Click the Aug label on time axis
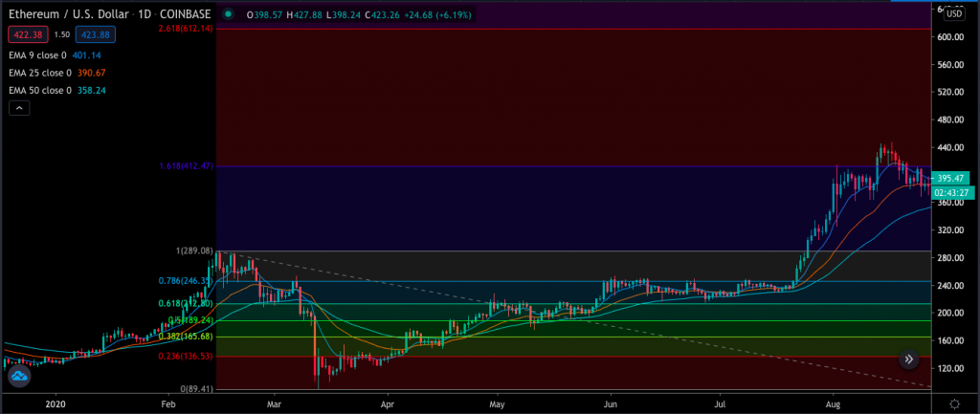 (x=833, y=404)
